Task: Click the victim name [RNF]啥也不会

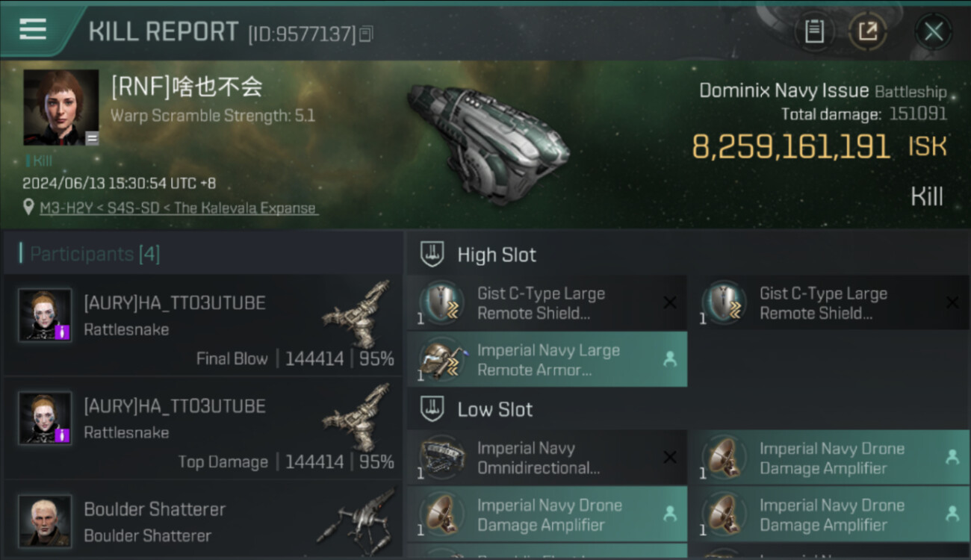Action: coord(187,87)
